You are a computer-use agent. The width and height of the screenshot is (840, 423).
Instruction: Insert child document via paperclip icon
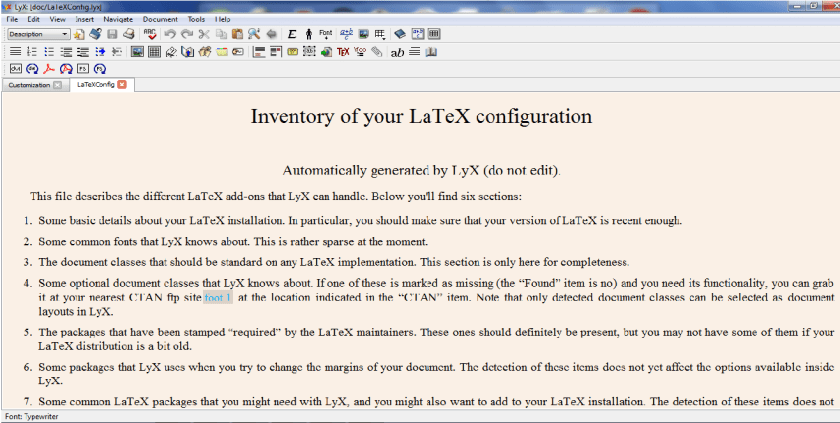(377, 52)
